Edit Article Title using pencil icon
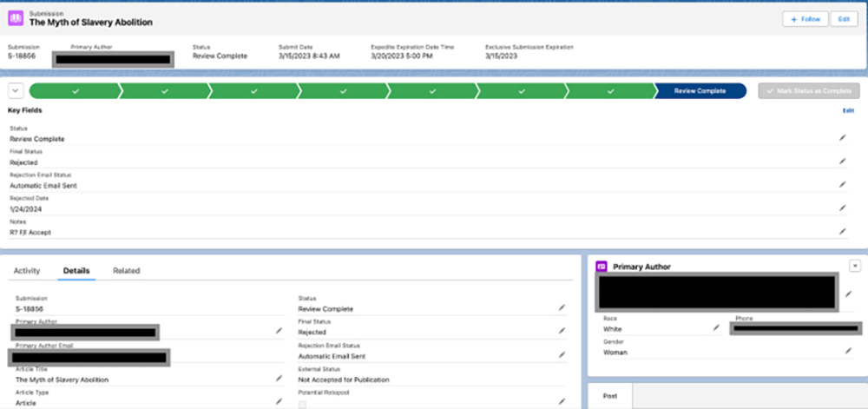868x409 pixels. [279, 379]
